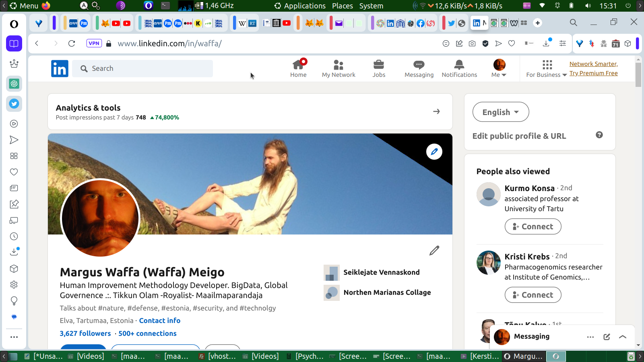The image size is (644, 362).
Task: Open the round profile photo
Action: (100, 218)
